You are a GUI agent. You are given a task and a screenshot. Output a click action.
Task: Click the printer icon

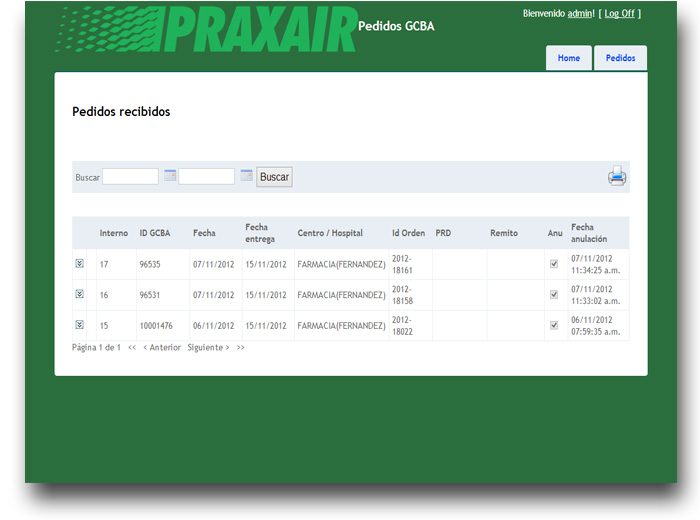point(617,177)
